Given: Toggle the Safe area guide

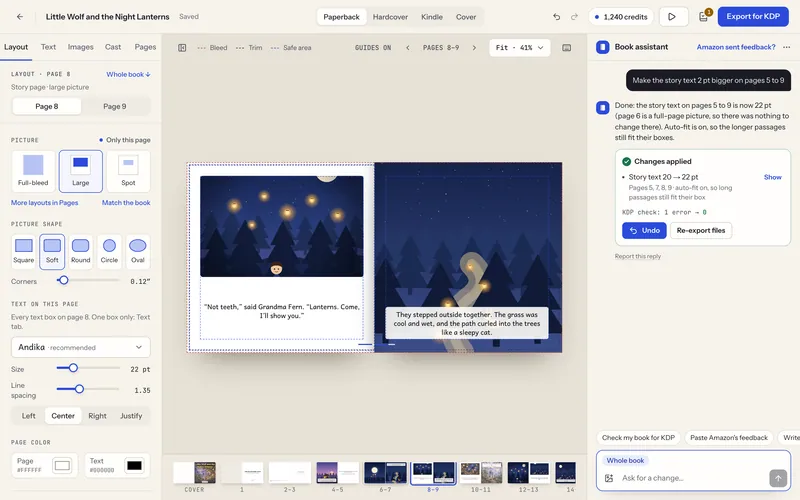Looking at the screenshot, I should click(x=291, y=47).
